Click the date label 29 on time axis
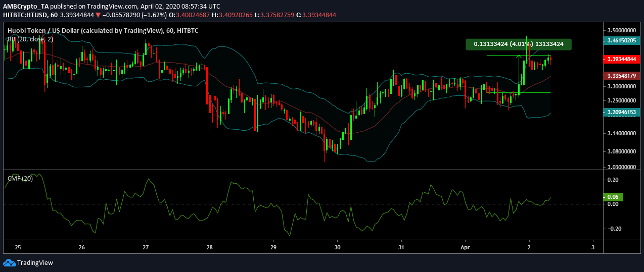The image size is (644, 272). click(274, 248)
